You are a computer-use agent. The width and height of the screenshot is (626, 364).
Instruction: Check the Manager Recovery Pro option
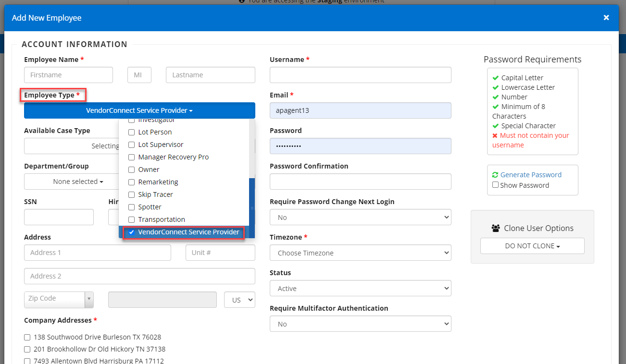(132, 157)
